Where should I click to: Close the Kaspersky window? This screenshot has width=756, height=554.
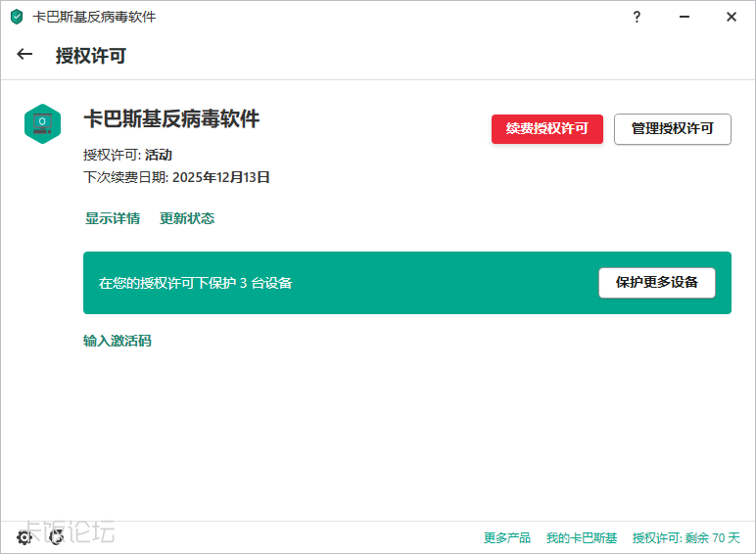tap(731, 17)
